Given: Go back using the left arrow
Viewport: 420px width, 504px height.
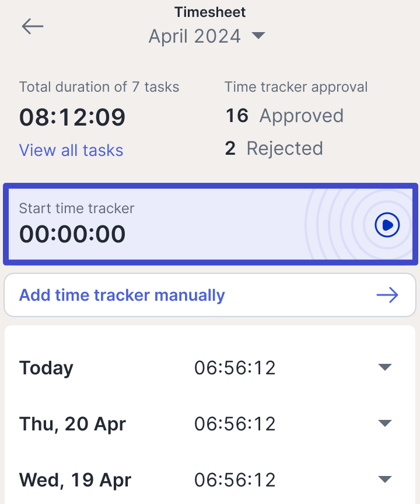Looking at the screenshot, I should point(33,26).
